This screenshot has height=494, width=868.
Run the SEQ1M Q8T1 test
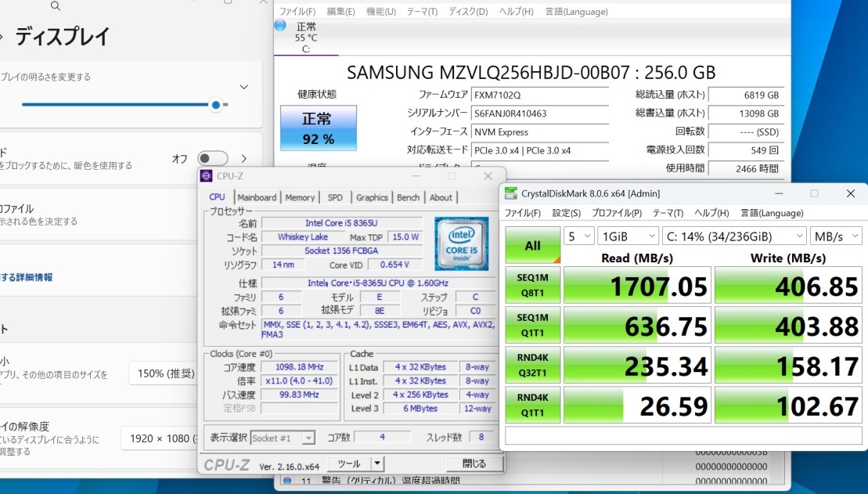tap(532, 285)
